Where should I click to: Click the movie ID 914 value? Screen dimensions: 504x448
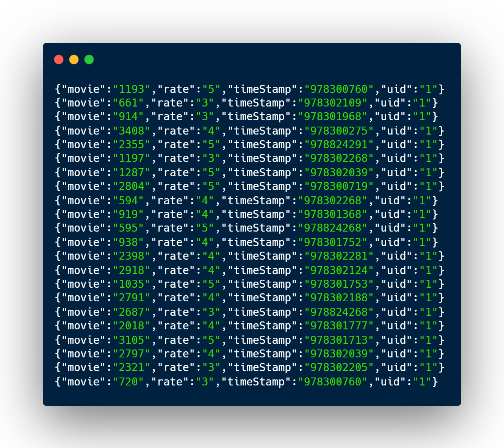128,116
